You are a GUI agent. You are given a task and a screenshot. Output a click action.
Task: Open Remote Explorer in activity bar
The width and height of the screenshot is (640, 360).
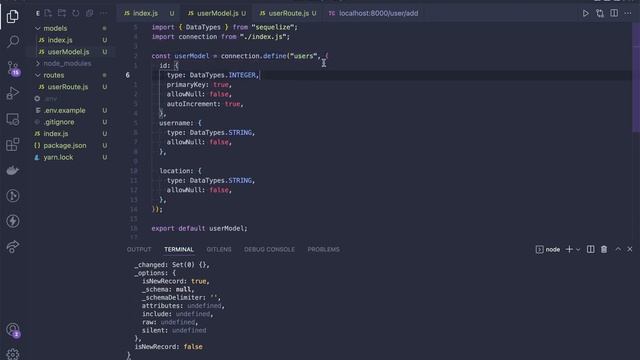point(13,119)
